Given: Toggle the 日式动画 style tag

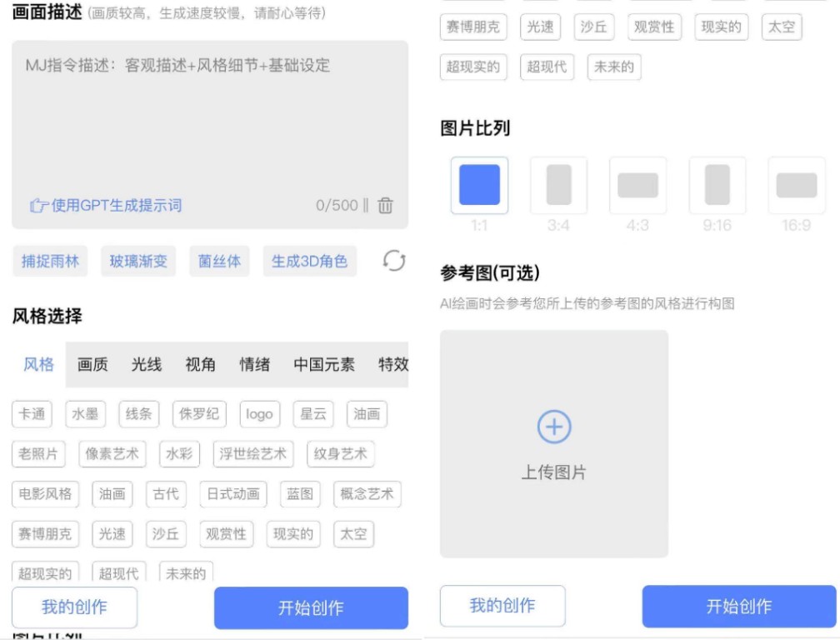Looking at the screenshot, I should tap(233, 493).
